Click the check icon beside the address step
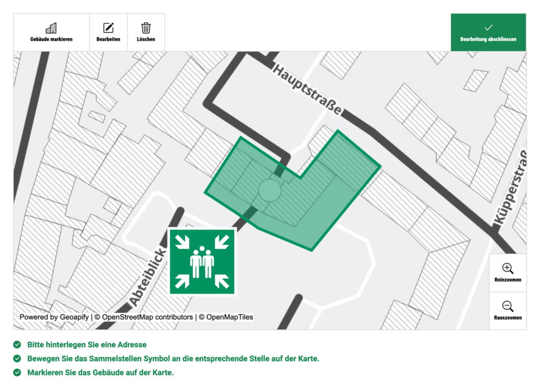The height and width of the screenshot is (392, 539). pyautogui.click(x=17, y=345)
